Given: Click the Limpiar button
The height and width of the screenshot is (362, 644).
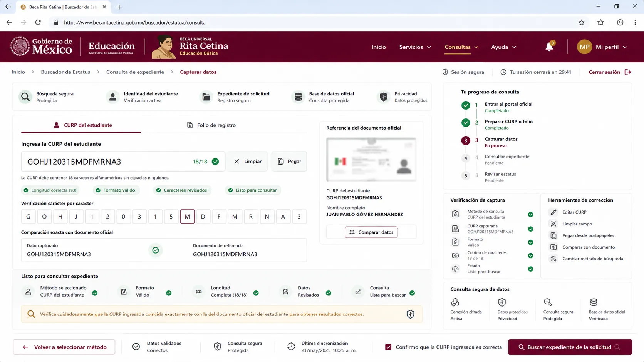Looking at the screenshot, I should tap(248, 162).
